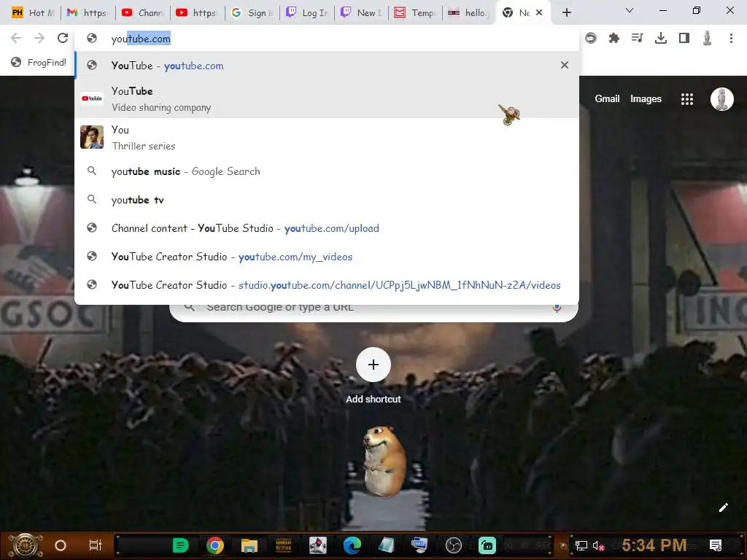Open the teal app icon right of OBS
Screen dimensions: 747x560
coord(487,545)
